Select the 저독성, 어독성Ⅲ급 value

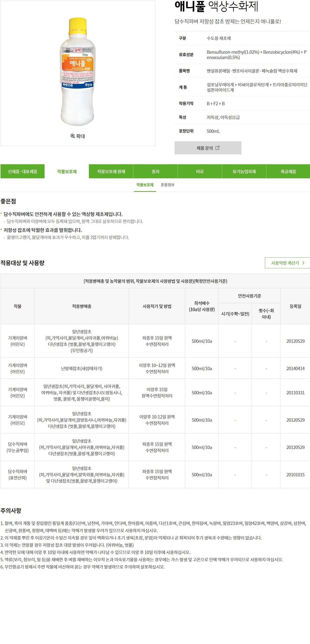coord(223,117)
